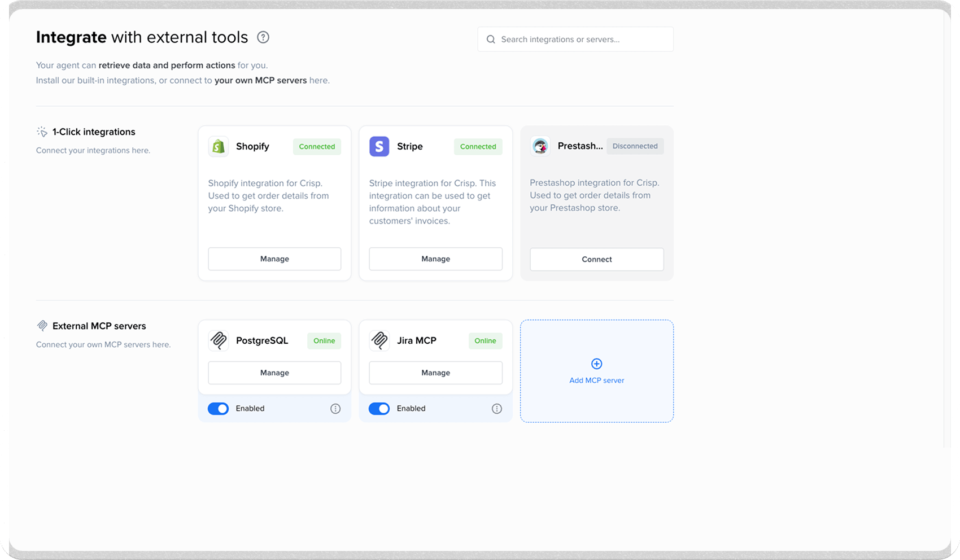The width and height of the screenshot is (960, 560).
Task: Click the Prestashop integration icon
Action: coord(540,146)
